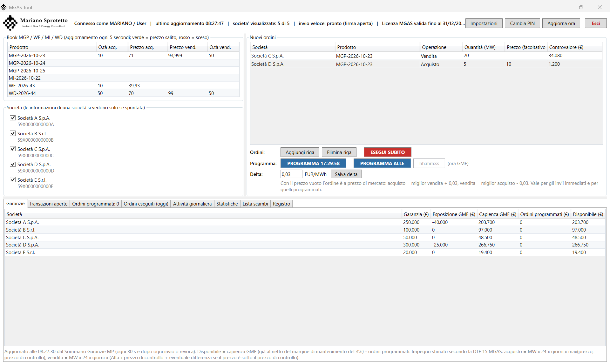610x364 pixels.
Task: Show the Statistiche tab
Action: point(227,204)
